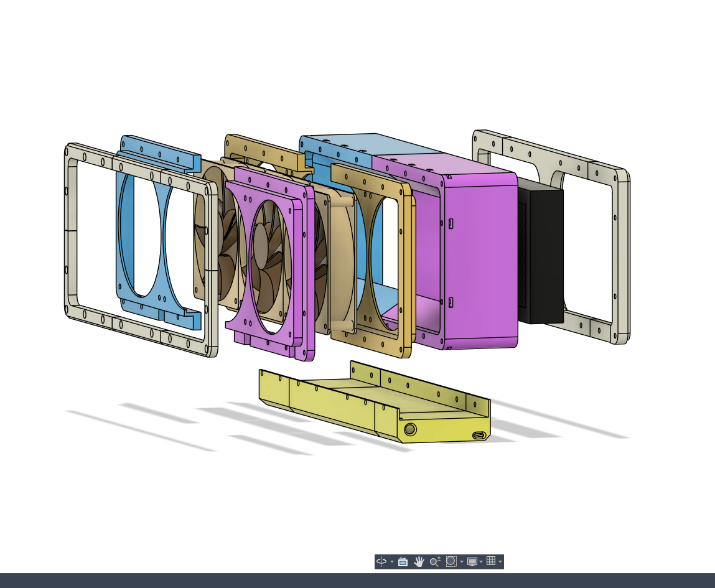Image resolution: width=715 pixels, height=588 pixels.
Task: Choose the Zoom magnifier tool
Action: tap(435, 562)
